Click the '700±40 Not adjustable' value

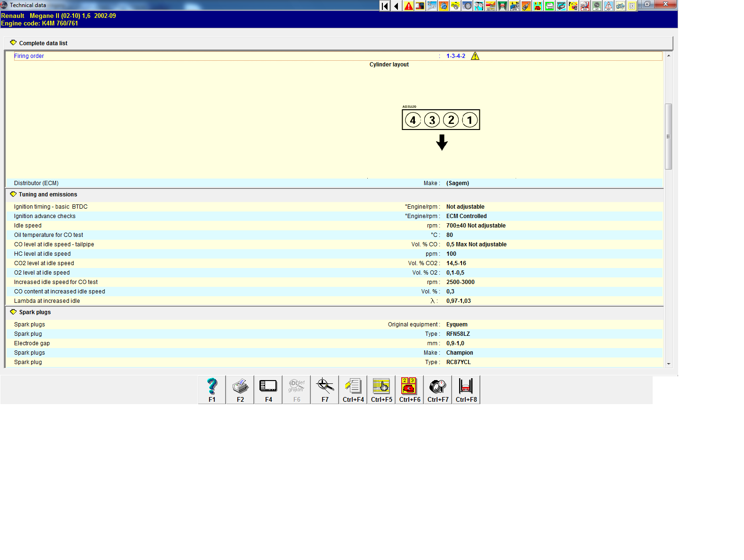point(476,226)
